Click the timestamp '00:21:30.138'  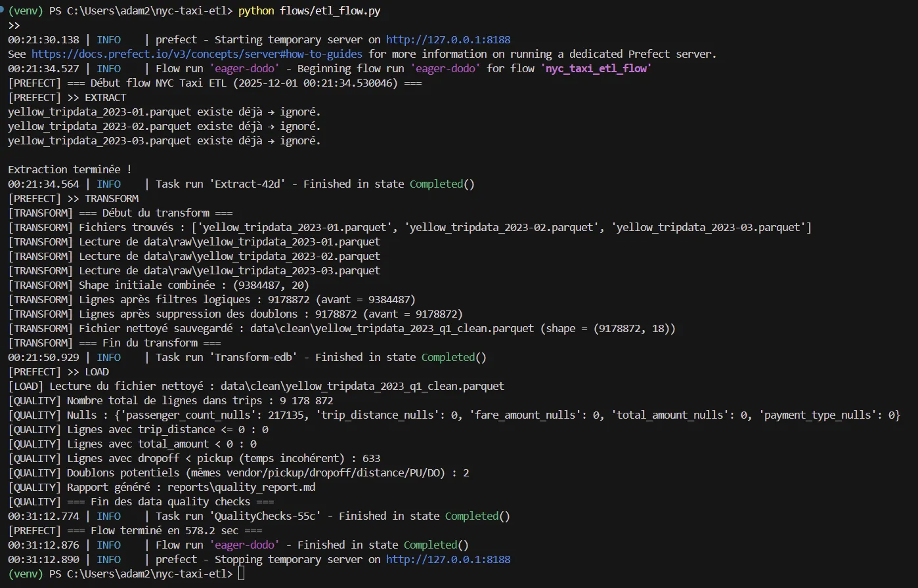(x=43, y=40)
